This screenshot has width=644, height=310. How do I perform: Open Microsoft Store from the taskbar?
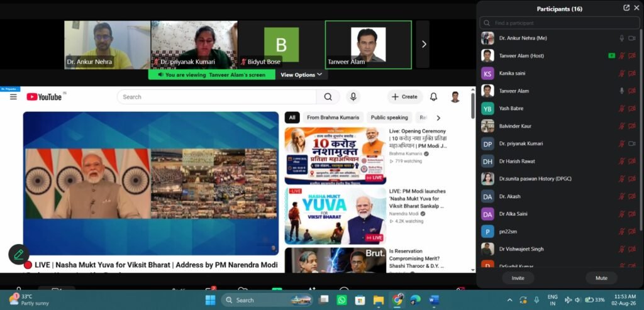click(360, 300)
